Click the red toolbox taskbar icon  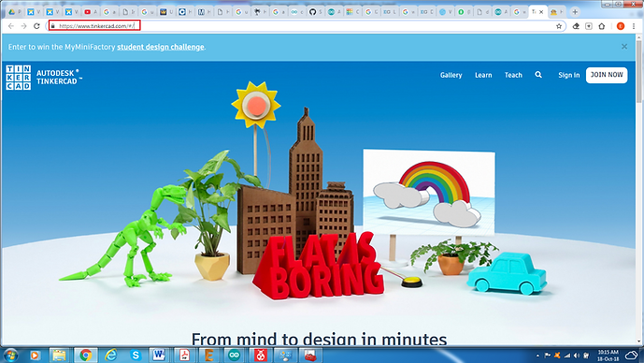310,355
